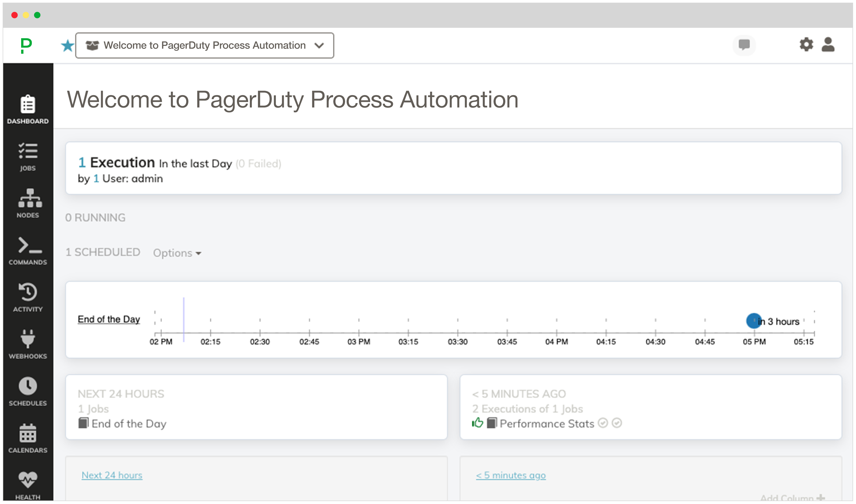
Task: Navigate to the Jobs section
Action: tap(28, 157)
